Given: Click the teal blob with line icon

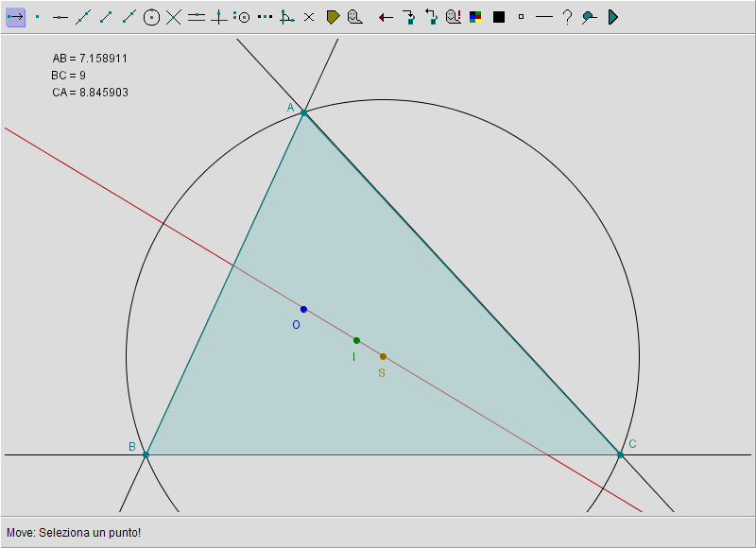Looking at the screenshot, I should click(x=589, y=18).
